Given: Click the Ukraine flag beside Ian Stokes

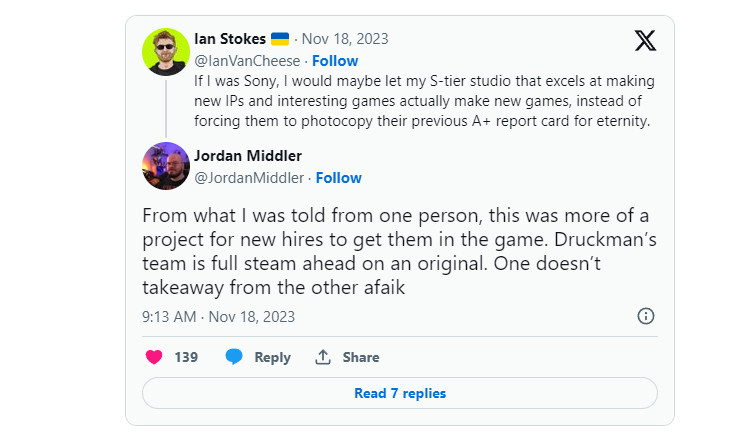Looking at the screenshot, I should click(x=282, y=40).
